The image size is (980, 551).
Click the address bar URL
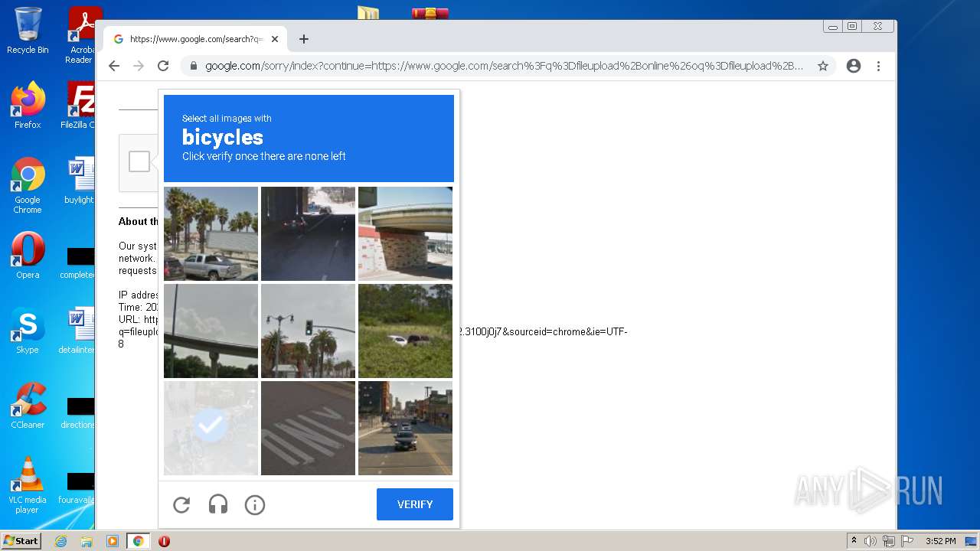coord(504,66)
